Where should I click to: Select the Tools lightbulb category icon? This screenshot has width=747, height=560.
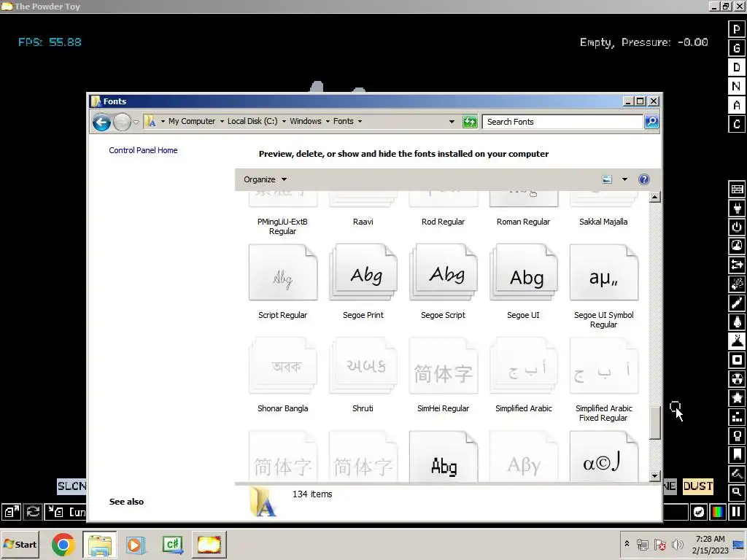pyautogui.click(x=737, y=436)
